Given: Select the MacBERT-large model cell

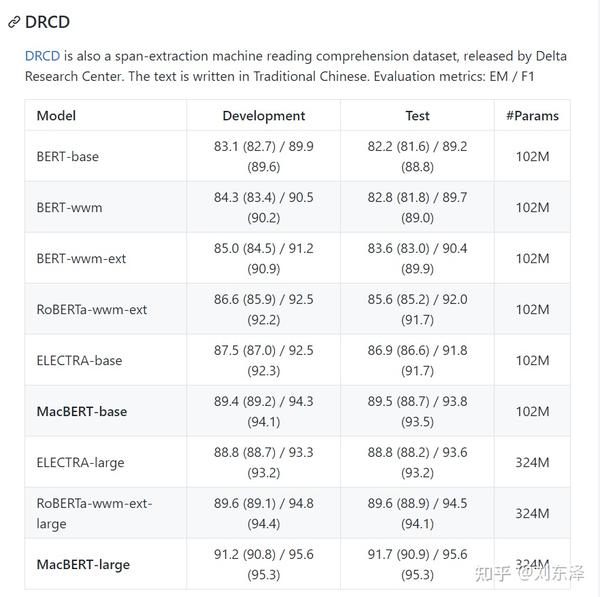Looking at the screenshot, I should pyautogui.click(x=83, y=564).
